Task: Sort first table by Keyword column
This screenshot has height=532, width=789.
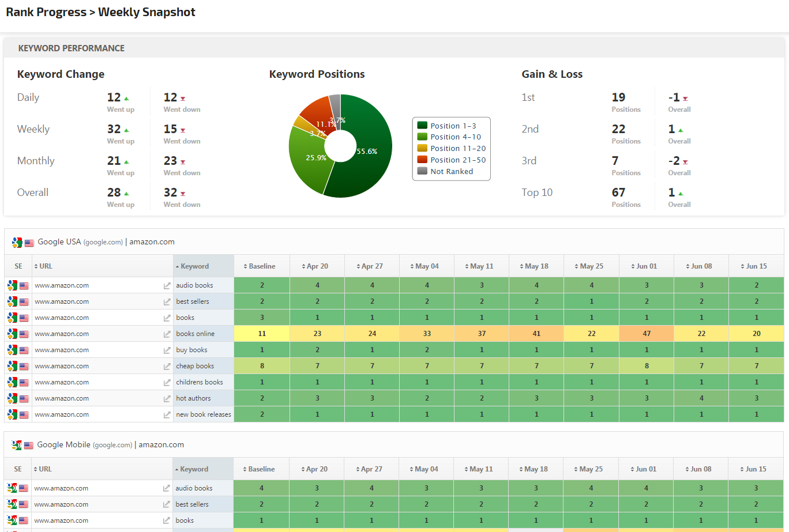Action: [x=194, y=266]
